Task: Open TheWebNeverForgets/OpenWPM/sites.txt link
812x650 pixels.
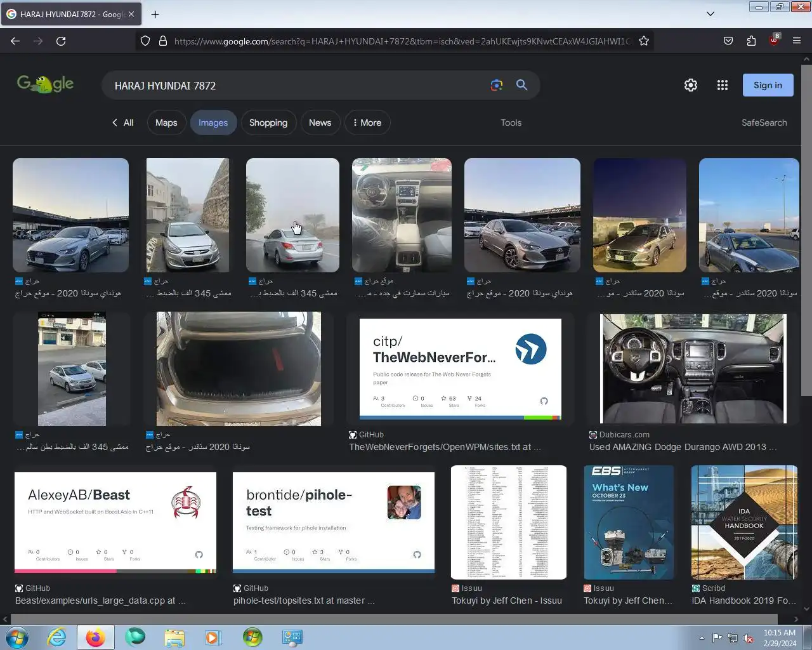Action: 445,447
